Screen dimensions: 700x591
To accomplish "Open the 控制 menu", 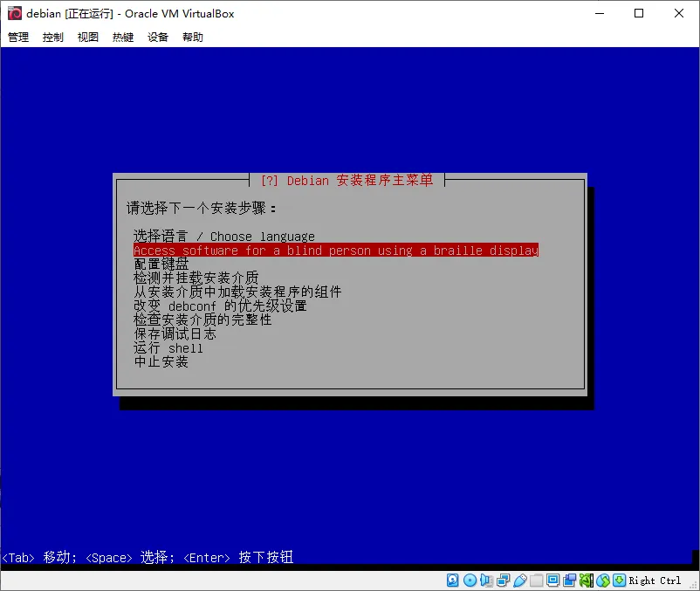I will click(x=53, y=37).
